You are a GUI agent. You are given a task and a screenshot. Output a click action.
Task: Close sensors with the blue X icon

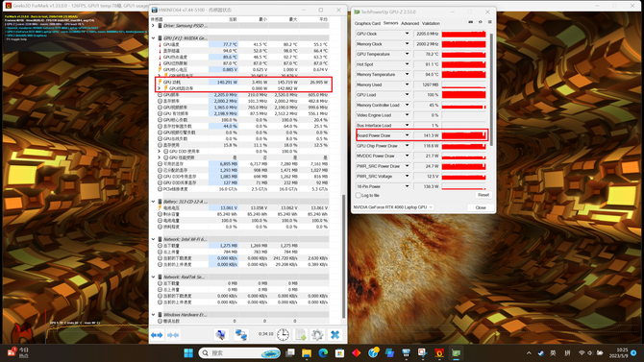(334, 335)
